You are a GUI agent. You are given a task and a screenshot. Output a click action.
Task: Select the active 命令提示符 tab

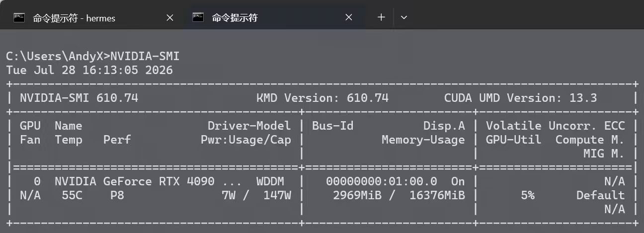(273, 18)
